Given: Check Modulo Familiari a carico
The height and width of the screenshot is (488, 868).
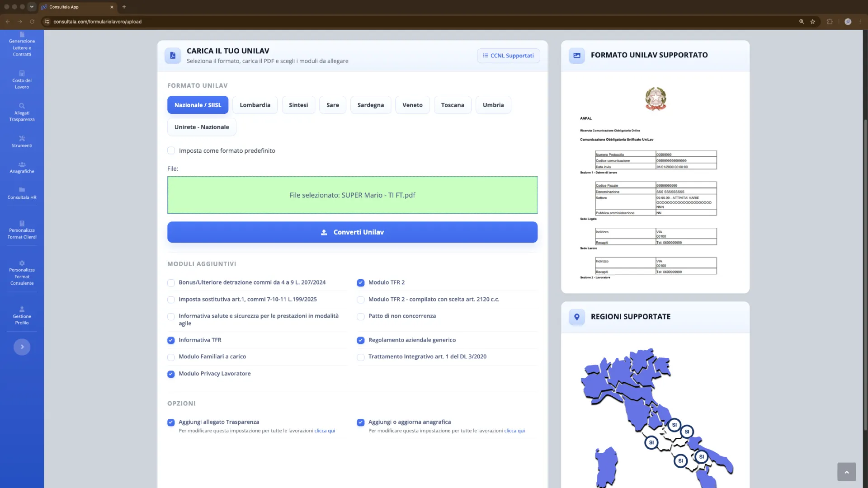Looking at the screenshot, I should 171,357.
